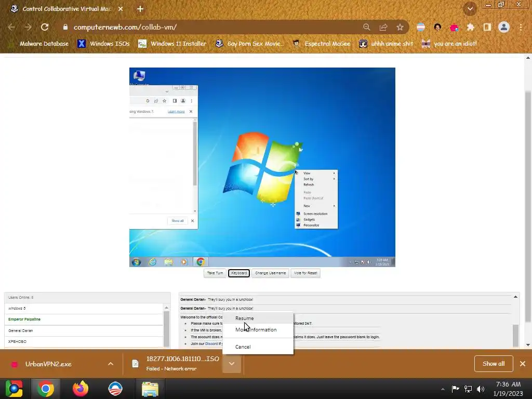
Task: Select Cancel in the download menu
Action: [258, 347]
